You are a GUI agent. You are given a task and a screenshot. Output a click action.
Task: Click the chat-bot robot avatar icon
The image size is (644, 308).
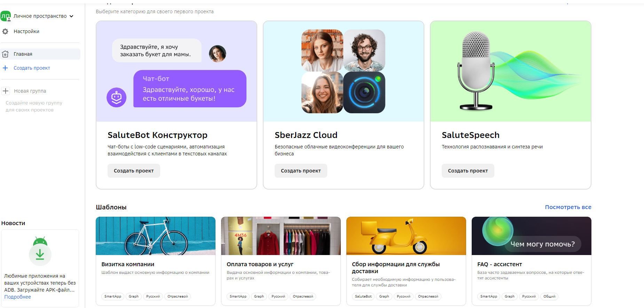click(x=116, y=97)
